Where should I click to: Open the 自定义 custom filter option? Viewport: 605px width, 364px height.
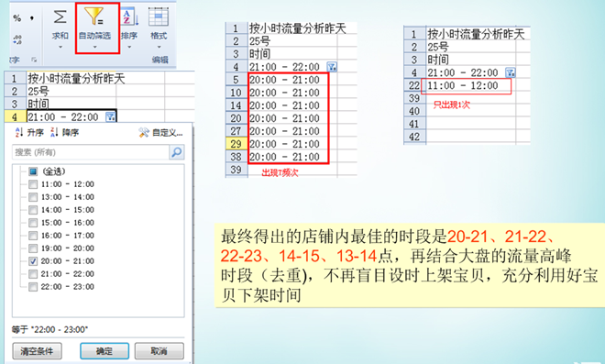(160, 132)
